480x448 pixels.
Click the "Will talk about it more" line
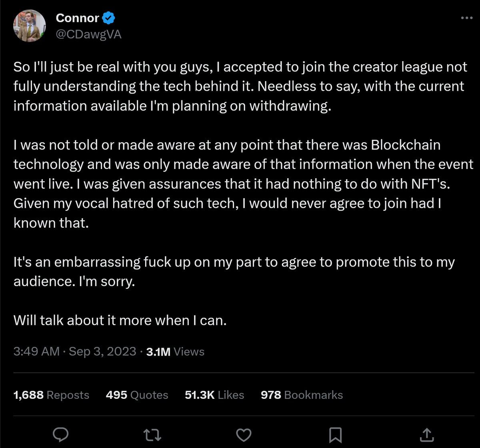click(120, 320)
